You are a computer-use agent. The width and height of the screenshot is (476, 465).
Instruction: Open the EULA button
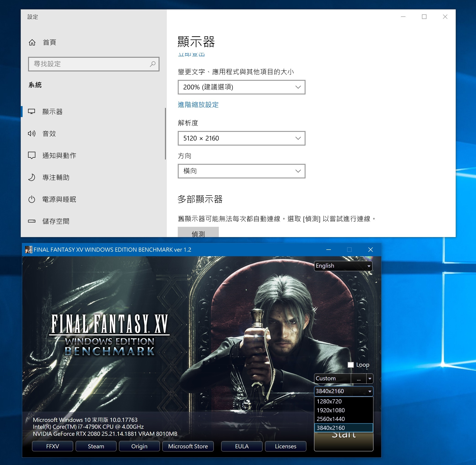(x=242, y=446)
